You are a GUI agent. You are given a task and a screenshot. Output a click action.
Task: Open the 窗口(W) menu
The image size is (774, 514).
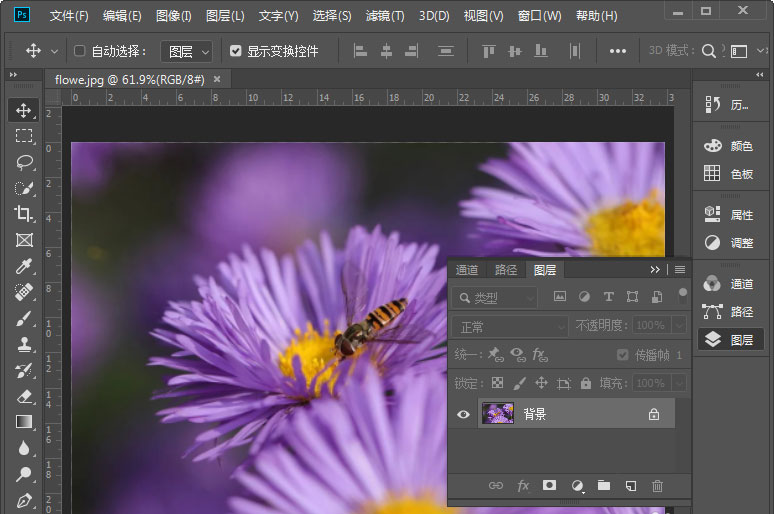[540, 16]
